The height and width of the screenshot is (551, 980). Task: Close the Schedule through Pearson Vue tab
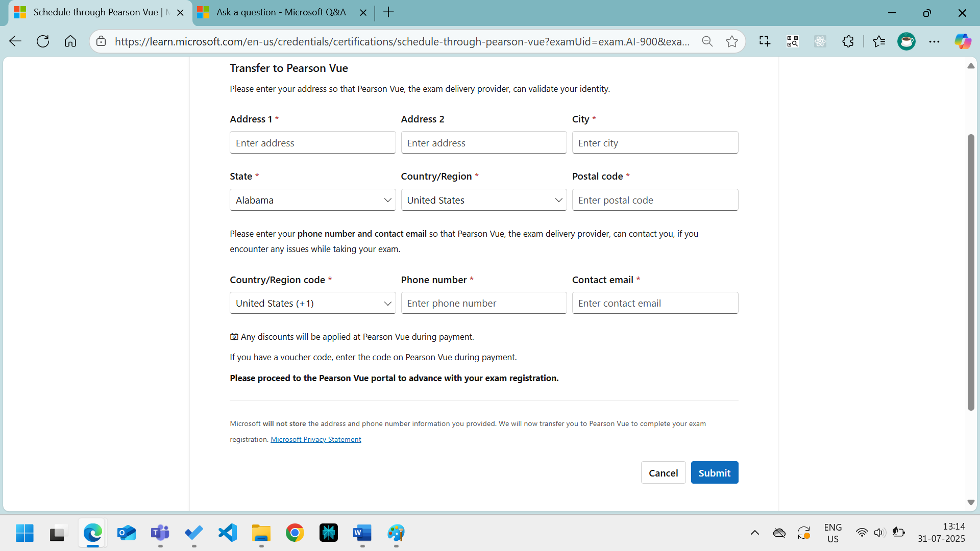[x=180, y=13]
